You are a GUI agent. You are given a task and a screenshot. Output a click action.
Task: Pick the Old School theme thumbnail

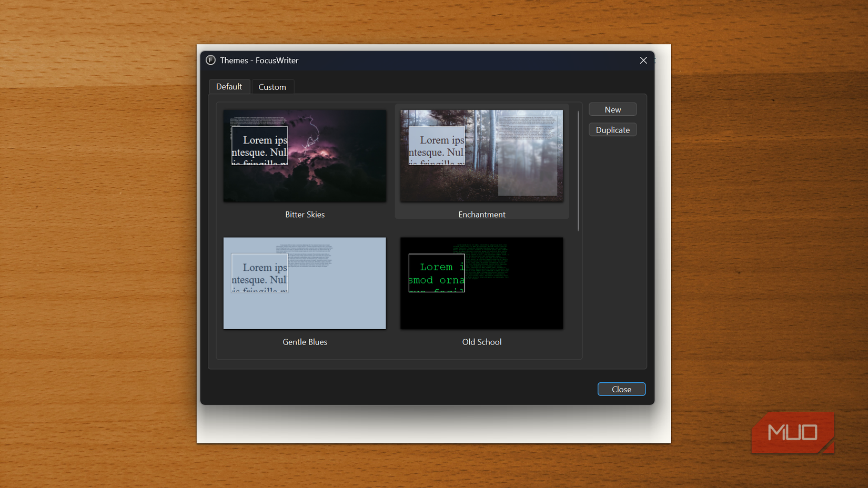click(x=481, y=283)
